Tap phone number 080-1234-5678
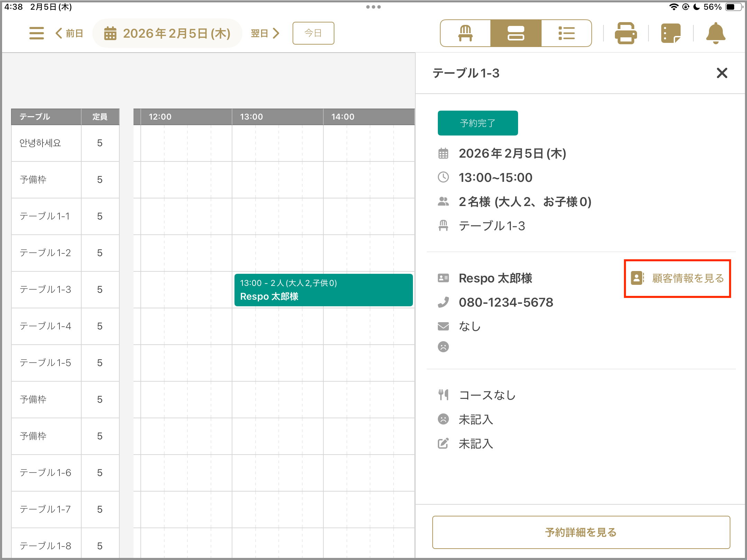This screenshot has width=747, height=560. tap(506, 302)
